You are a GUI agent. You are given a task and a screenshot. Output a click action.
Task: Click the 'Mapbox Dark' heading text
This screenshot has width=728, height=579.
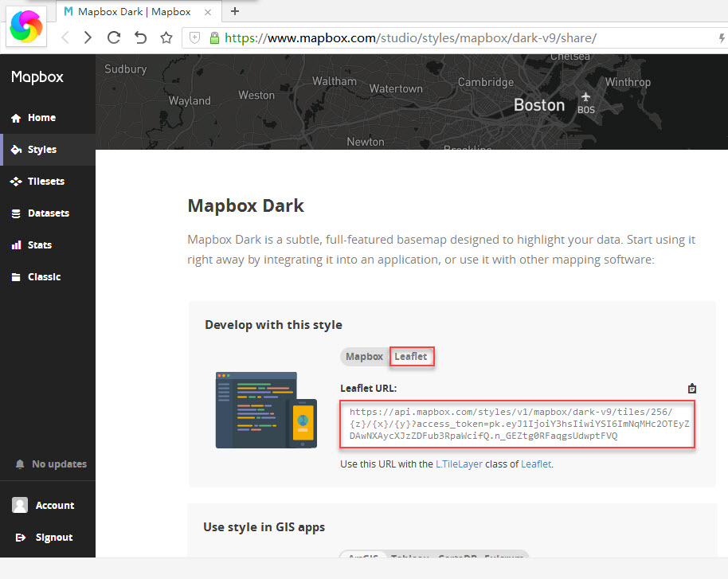[245, 205]
